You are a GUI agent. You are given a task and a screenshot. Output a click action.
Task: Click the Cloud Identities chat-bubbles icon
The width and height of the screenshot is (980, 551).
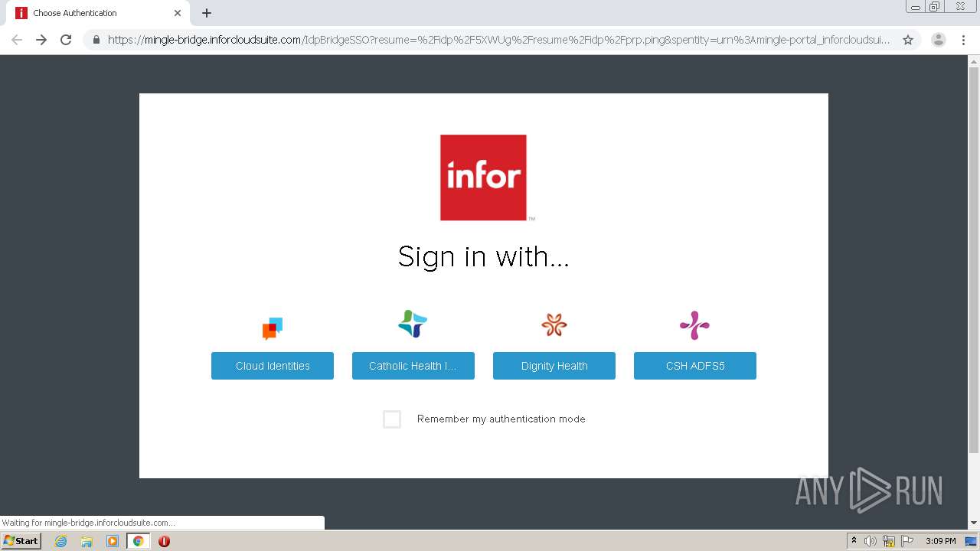tap(273, 328)
